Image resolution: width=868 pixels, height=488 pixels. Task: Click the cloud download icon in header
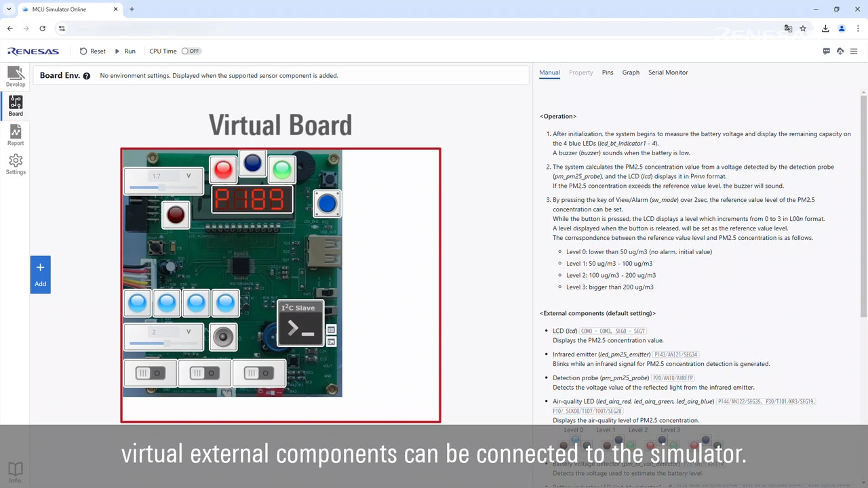[840, 52]
